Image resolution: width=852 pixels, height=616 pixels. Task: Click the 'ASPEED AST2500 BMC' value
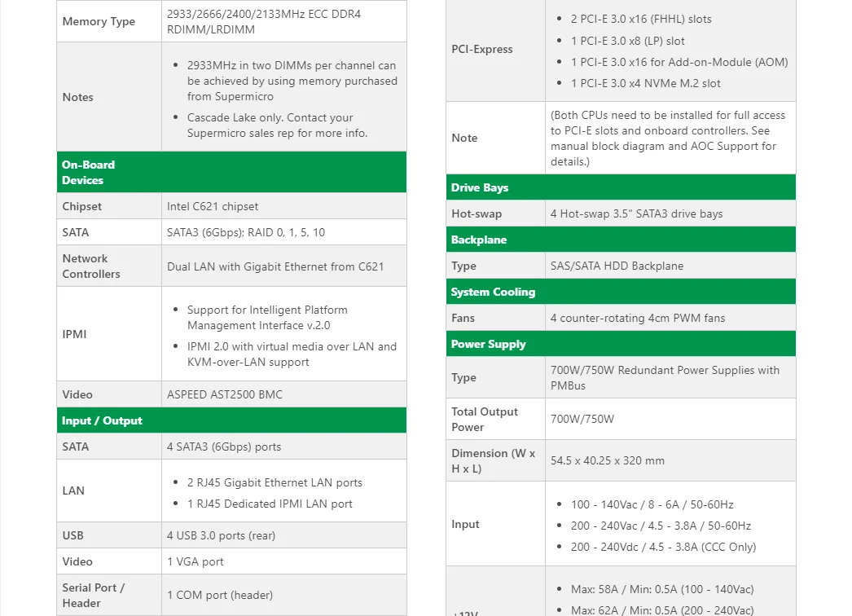(x=225, y=394)
